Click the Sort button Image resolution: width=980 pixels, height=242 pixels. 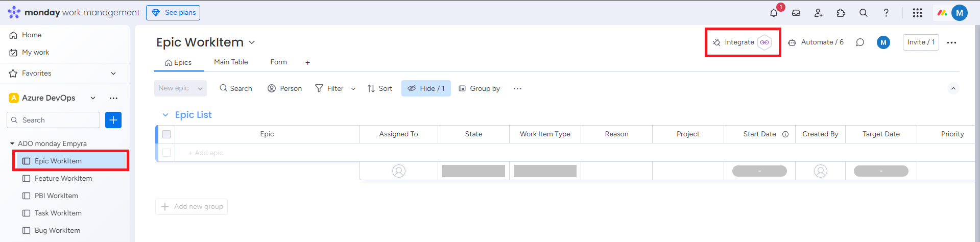point(380,88)
